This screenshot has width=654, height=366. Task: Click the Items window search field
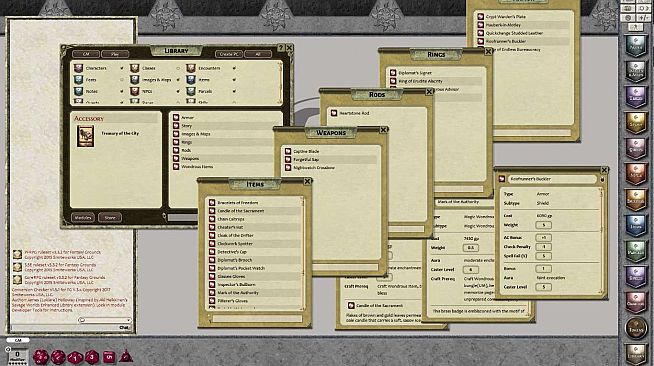click(257, 318)
